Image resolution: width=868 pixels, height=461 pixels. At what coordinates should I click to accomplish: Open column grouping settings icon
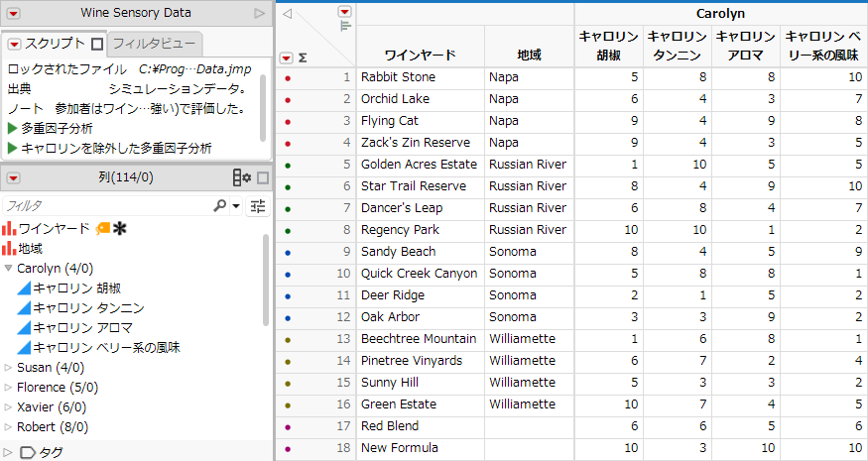(x=242, y=177)
